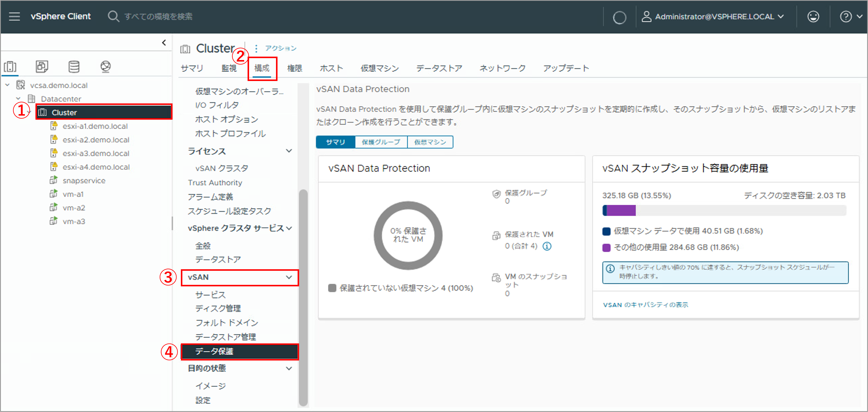Open データストア管理 settings

(225, 337)
